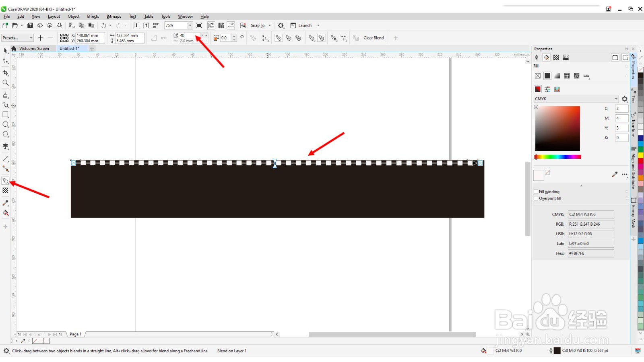644x362 pixels.
Task: Click the eyedropper in the Properties panel
Action: pyautogui.click(x=615, y=175)
